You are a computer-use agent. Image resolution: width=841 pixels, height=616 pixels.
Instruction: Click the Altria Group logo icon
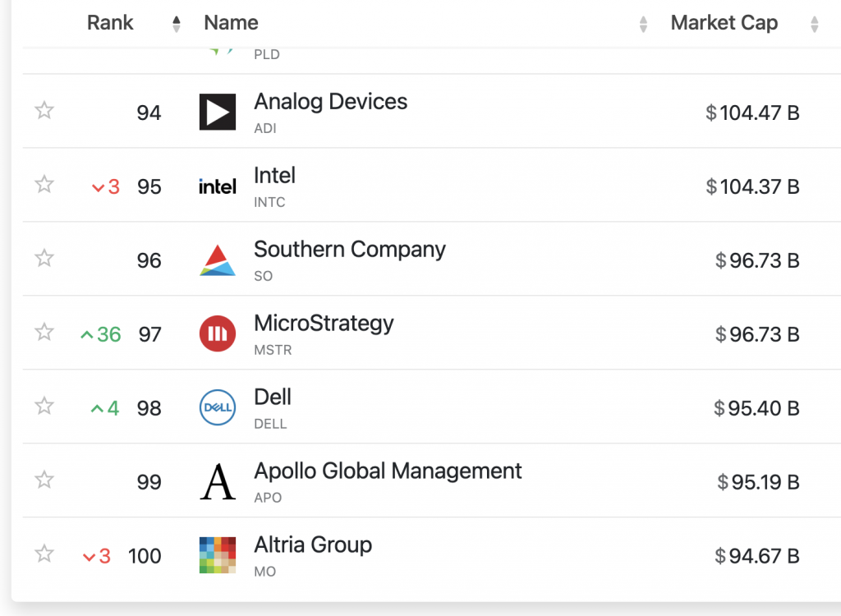click(x=218, y=555)
